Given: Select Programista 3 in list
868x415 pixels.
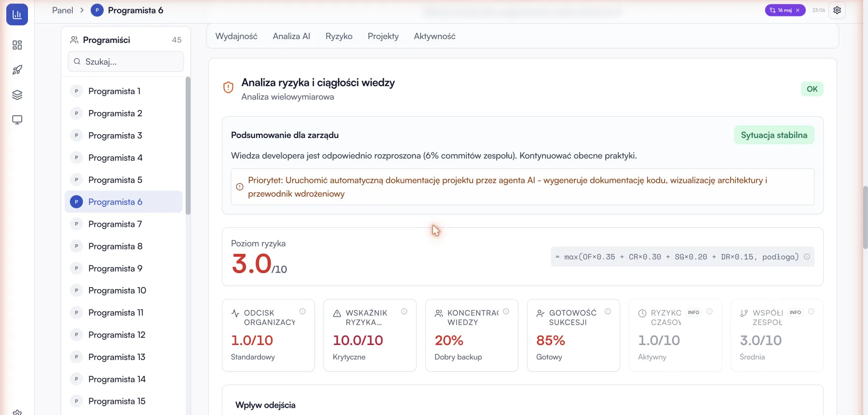Looking at the screenshot, I should [x=124, y=136].
